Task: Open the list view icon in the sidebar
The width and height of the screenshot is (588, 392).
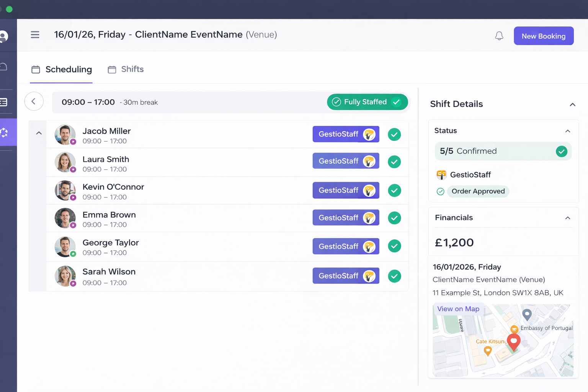Action: pyautogui.click(x=3, y=102)
